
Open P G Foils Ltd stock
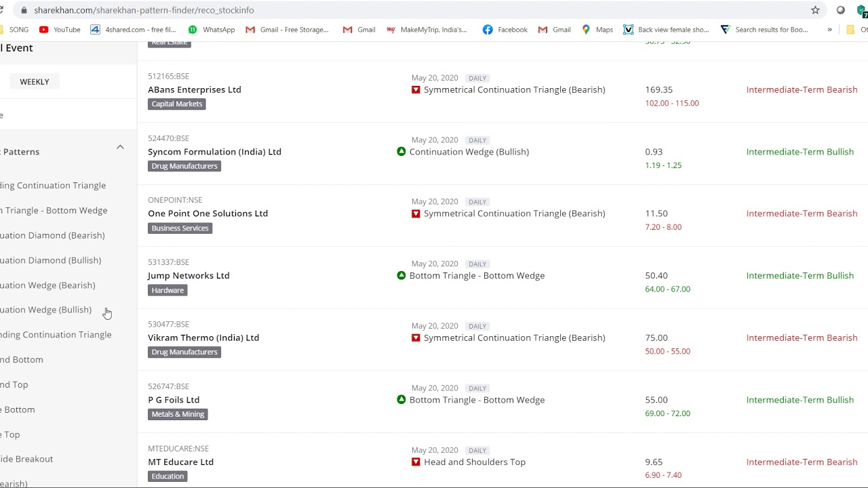[174, 400]
